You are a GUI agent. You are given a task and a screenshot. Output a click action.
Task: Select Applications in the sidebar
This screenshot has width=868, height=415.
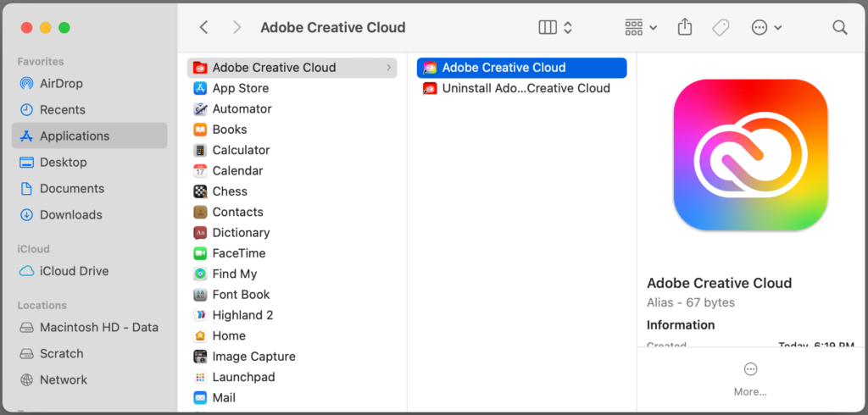(x=89, y=136)
